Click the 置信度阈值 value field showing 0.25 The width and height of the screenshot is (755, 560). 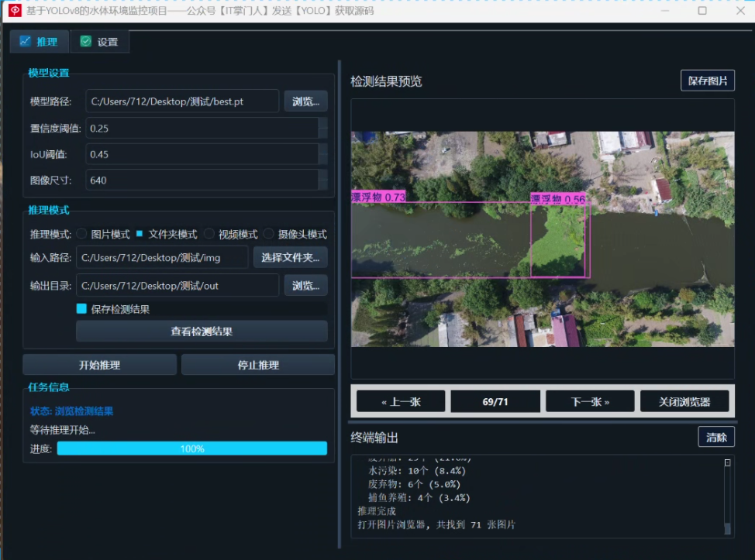[202, 129]
